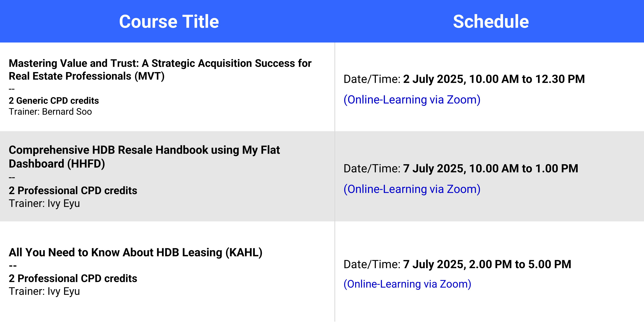Select Mastering Value and Trust course title
644x322 pixels.
tap(160, 70)
